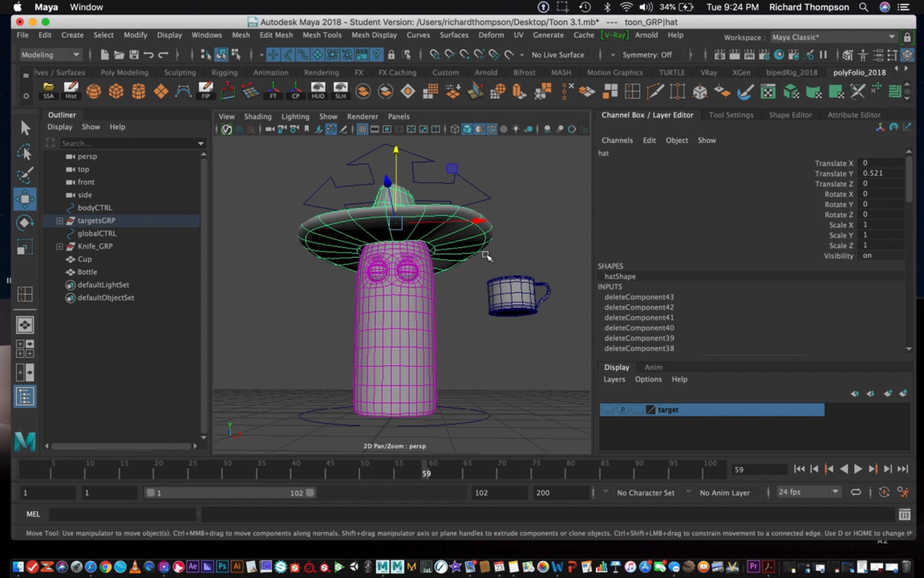
Task: Toggle the auto keyframe button
Action: [x=884, y=492]
